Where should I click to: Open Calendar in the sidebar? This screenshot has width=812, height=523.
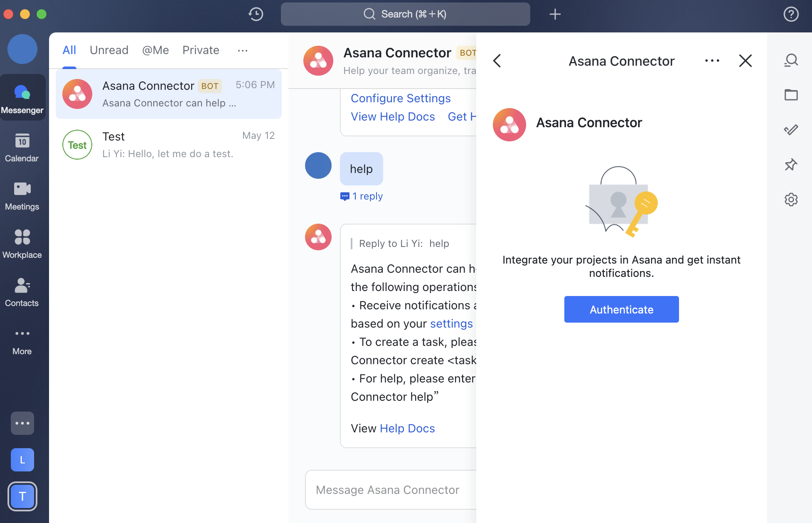[x=22, y=147]
